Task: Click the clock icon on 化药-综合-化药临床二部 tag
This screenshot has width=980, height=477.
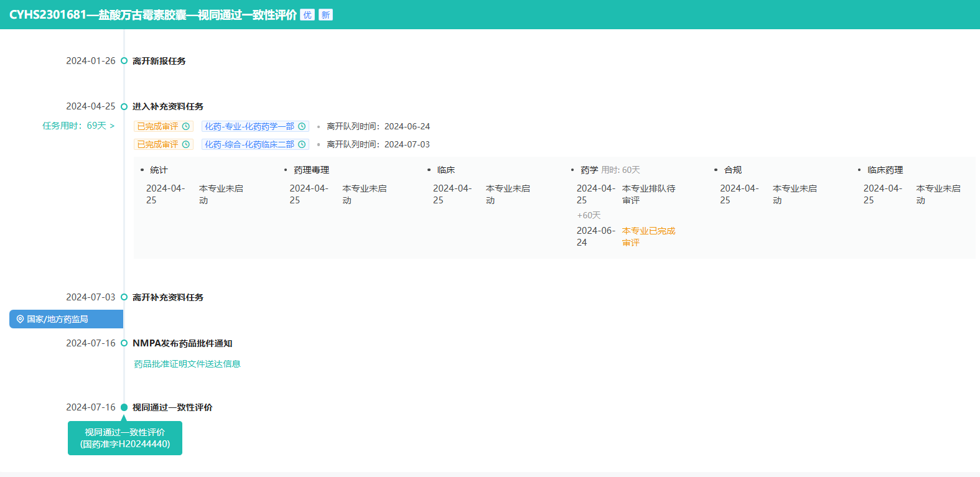Action: (302, 144)
